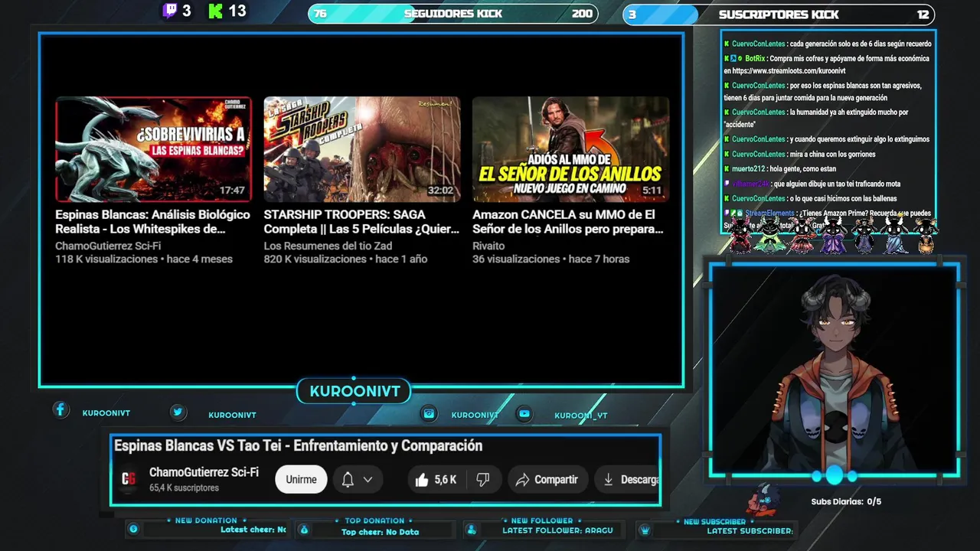The image size is (980, 551).
Task: Click the KUROONIVT center name badge
Action: pos(354,391)
